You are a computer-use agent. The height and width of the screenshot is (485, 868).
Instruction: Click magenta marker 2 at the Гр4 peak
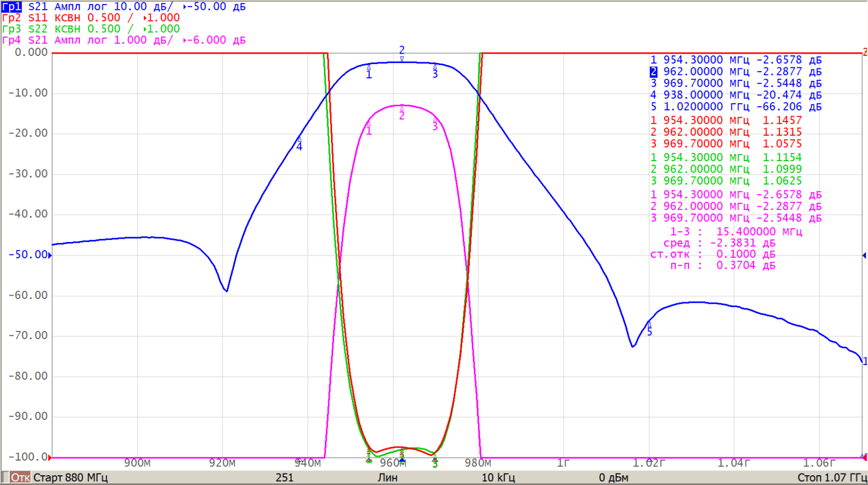pos(402,113)
